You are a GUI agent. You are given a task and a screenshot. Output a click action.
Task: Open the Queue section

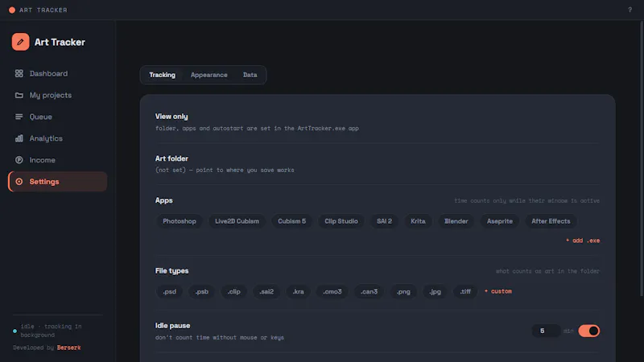57,117
